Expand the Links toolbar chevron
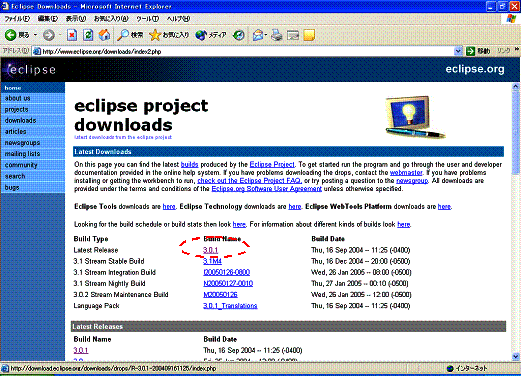This screenshot has width=523, height=377. (517, 50)
